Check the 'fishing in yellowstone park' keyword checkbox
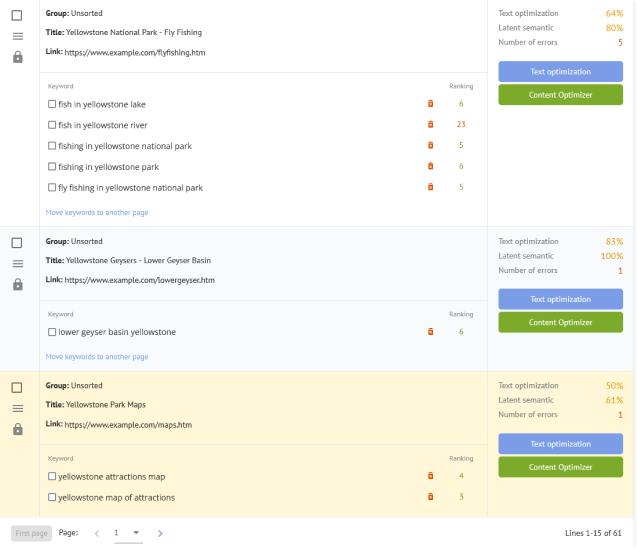 (52, 167)
